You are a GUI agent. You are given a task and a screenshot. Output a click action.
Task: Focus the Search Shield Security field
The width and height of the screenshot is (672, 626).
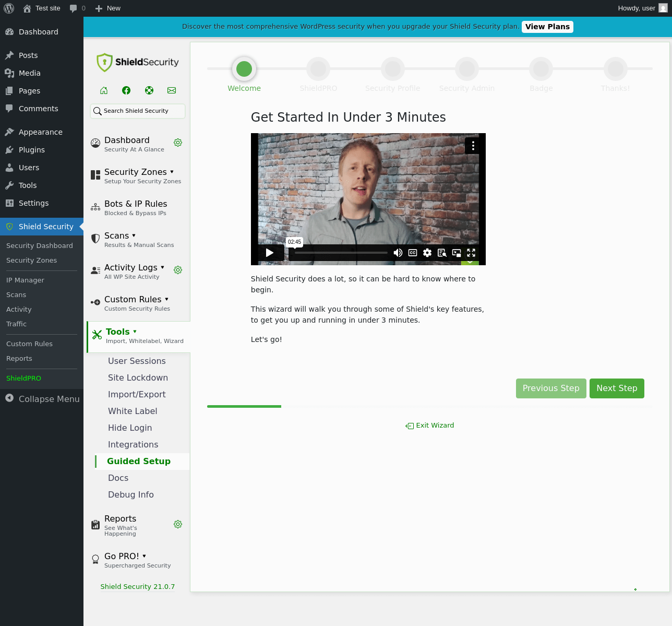138,111
